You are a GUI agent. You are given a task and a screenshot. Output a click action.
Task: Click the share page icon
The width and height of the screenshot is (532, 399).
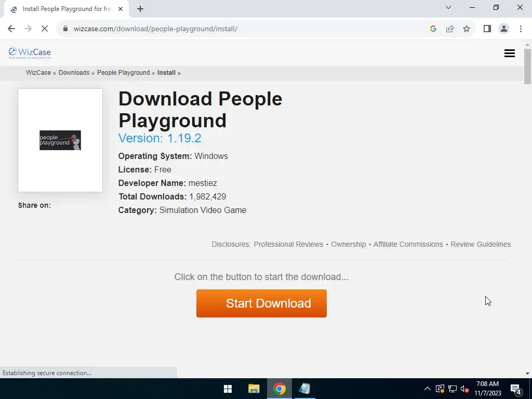point(450,29)
